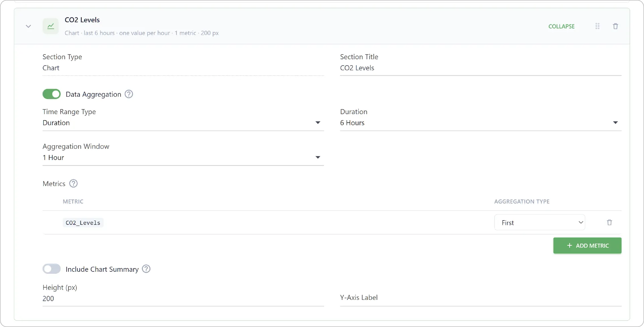644x327 pixels.
Task: Open Data Aggregation help icon
Action: 129,94
